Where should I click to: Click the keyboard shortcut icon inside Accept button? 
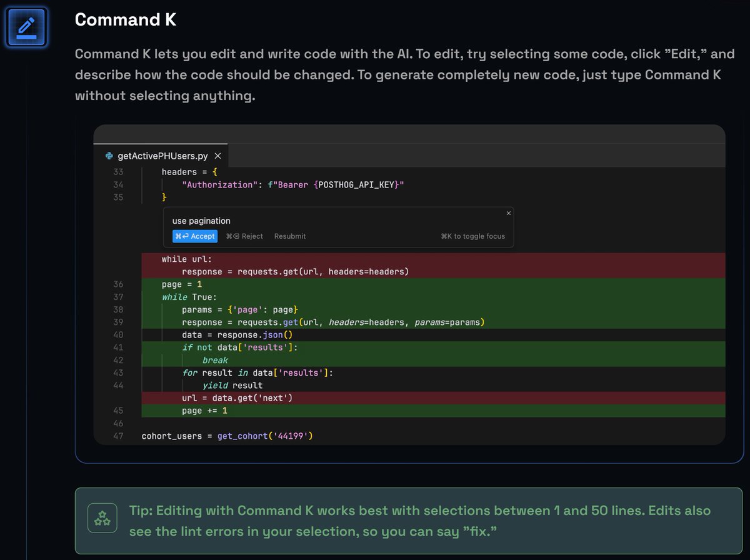click(181, 236)
